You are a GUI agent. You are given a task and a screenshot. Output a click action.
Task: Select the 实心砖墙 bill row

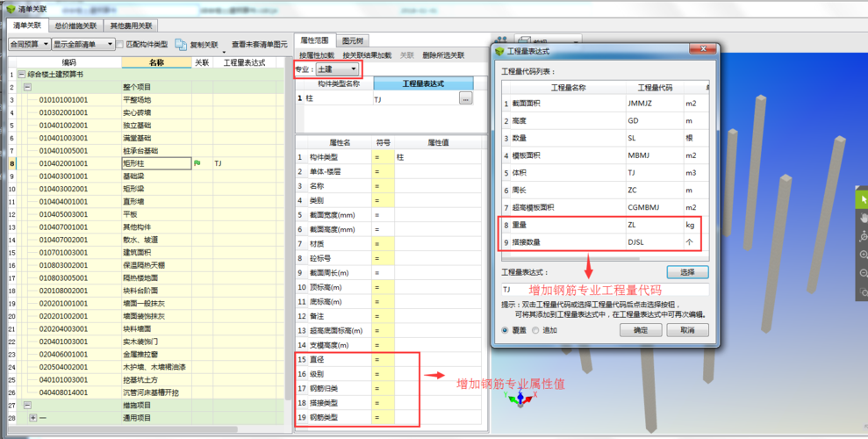click(148, 112)
